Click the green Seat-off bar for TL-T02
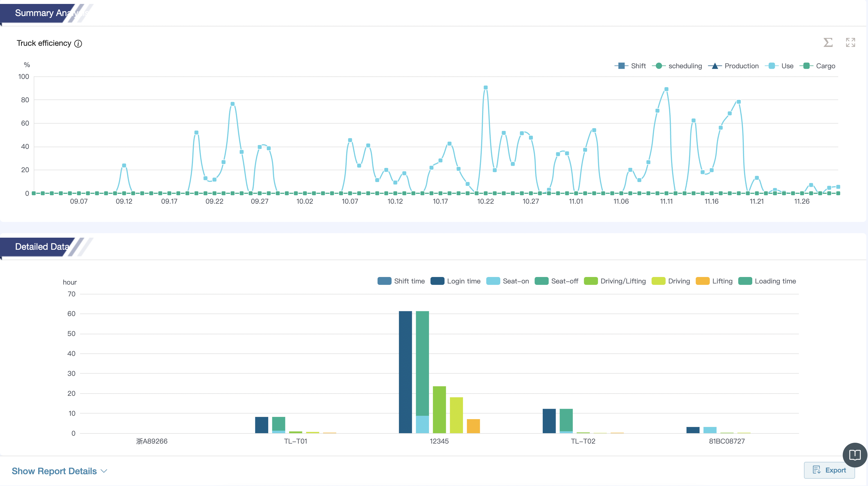The image size is (868, 486). coord(566,420)
